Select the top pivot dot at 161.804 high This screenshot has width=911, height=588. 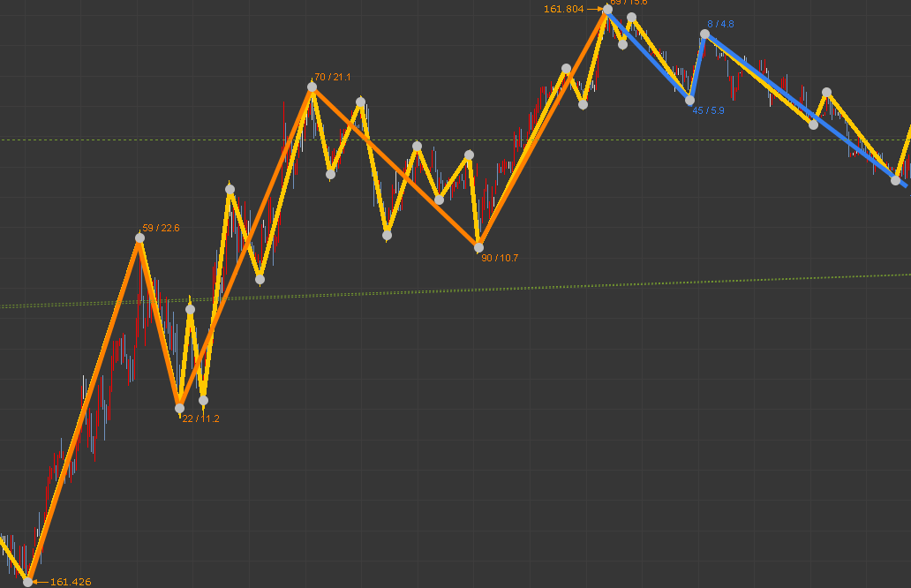pos(607,10)
